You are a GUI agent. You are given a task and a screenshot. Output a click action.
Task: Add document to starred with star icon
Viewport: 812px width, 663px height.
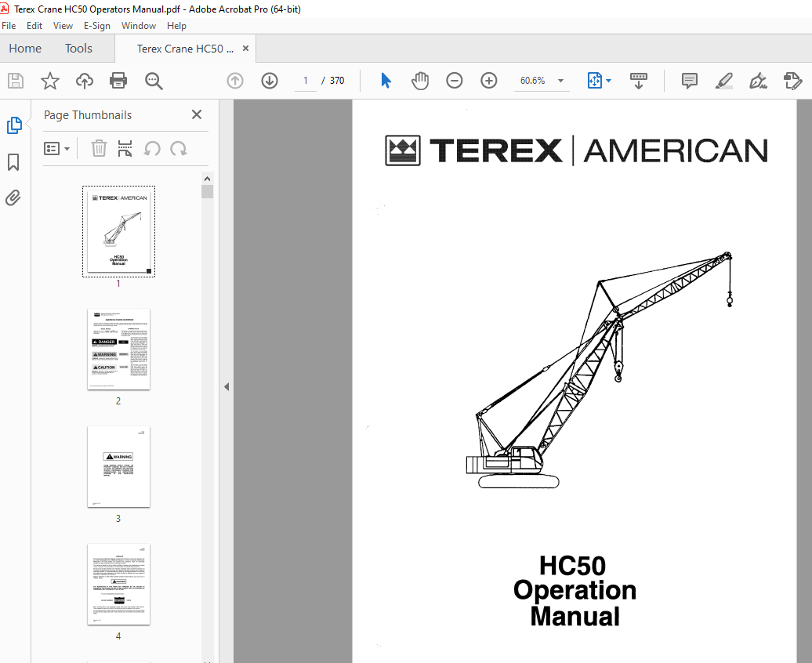click(49, 81)
